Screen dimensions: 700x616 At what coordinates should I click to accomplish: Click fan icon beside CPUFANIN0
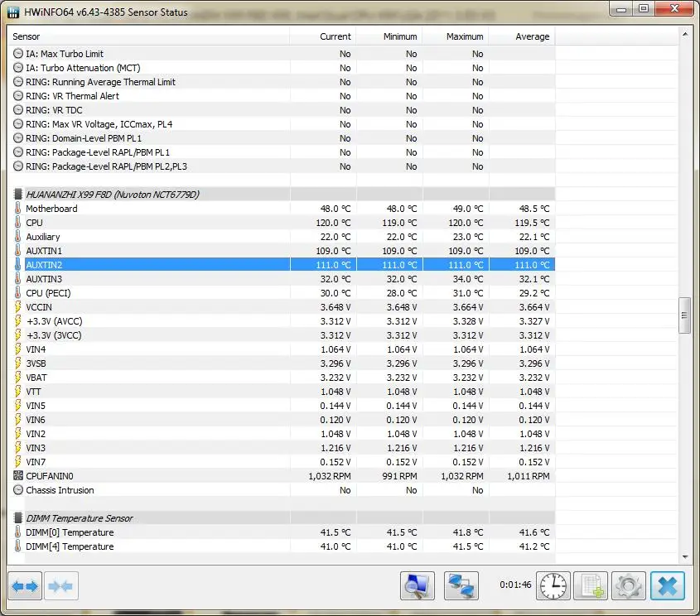coord(18,476)
